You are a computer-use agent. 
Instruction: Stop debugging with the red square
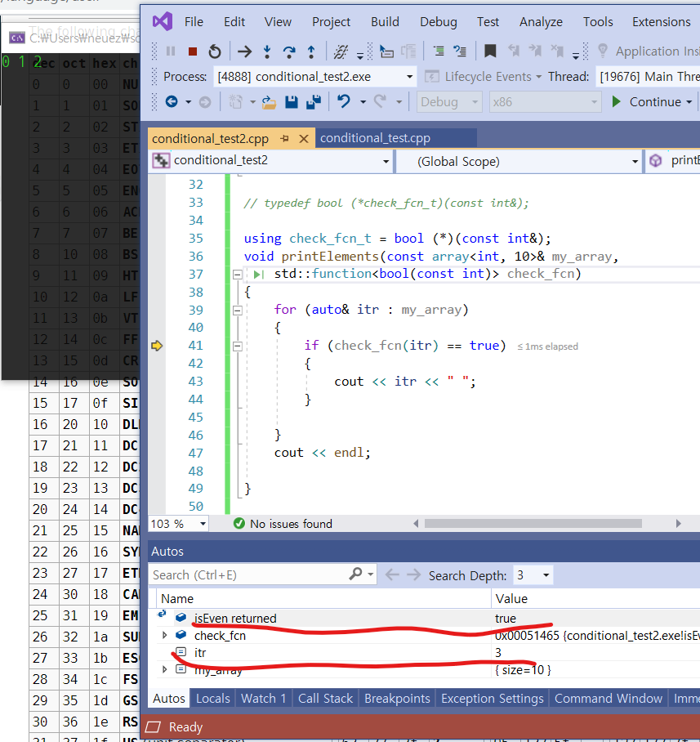(x=193, y=51)
